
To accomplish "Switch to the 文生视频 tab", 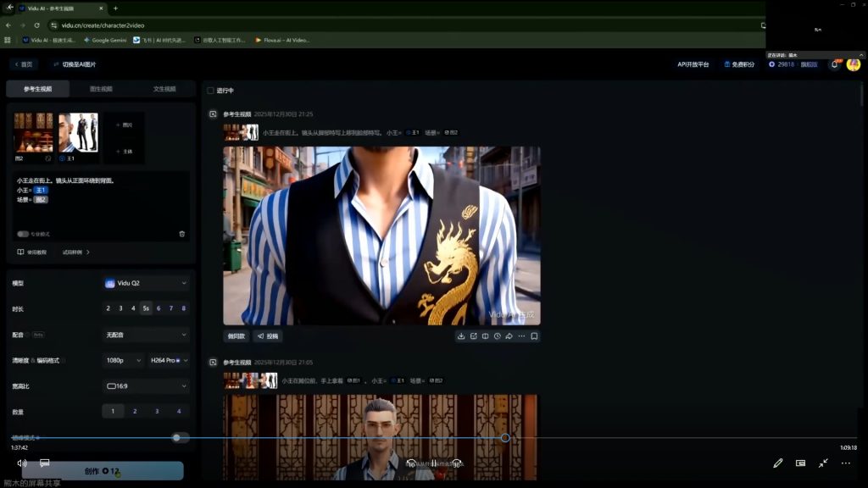I will point(164,89).
